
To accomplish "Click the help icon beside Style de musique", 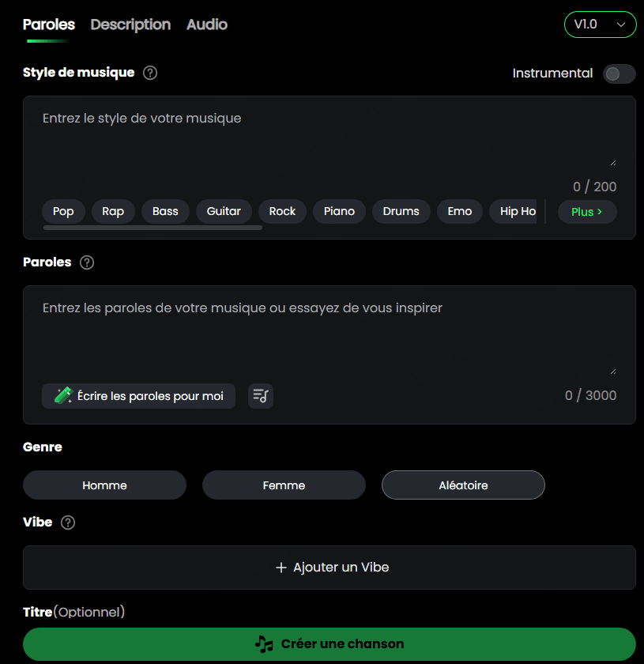I will click(x=150, y=73).
